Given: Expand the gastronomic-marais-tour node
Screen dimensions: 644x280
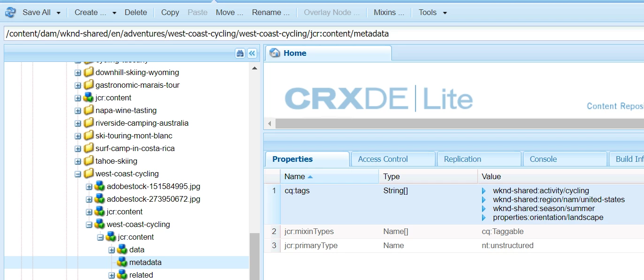Looking at the screenshot, I should pyautogui.click(x=78, y=85).
